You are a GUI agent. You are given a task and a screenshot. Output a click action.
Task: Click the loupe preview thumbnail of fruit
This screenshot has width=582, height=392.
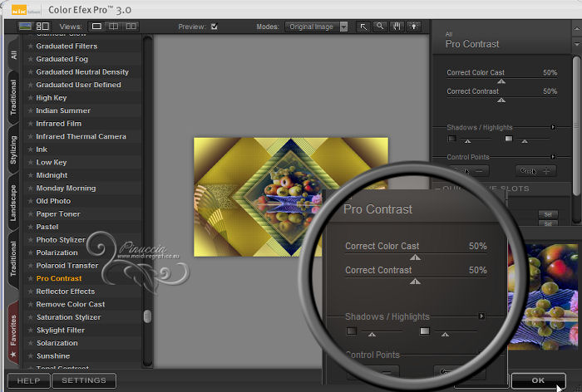[543, 296]
